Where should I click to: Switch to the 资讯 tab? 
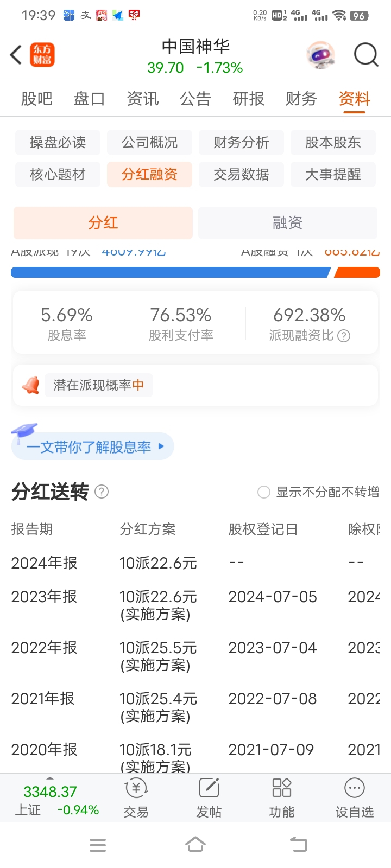tap(142, 99)
